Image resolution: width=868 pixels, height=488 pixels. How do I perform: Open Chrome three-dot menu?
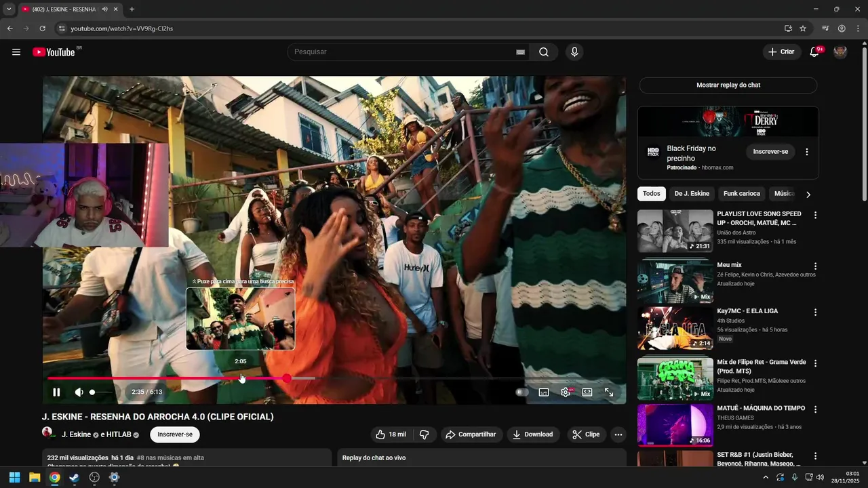pyautogui.click(x=858, y=28)
